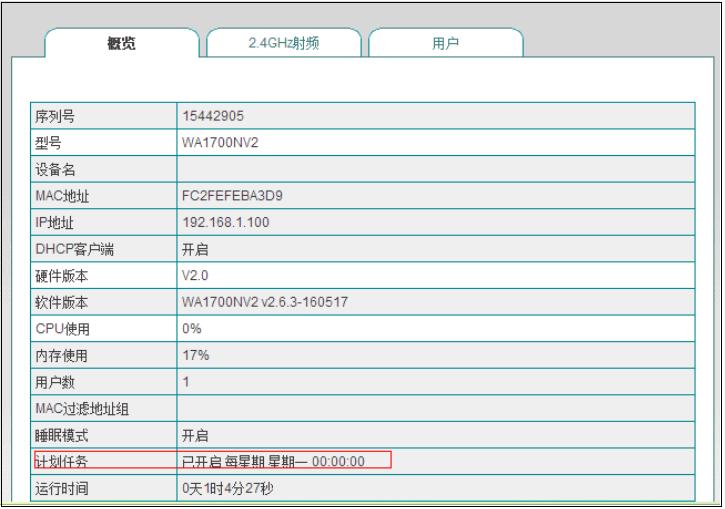The image size is (725, 509).
Task: Select the 计划任务 label cell
Action: 104,461
